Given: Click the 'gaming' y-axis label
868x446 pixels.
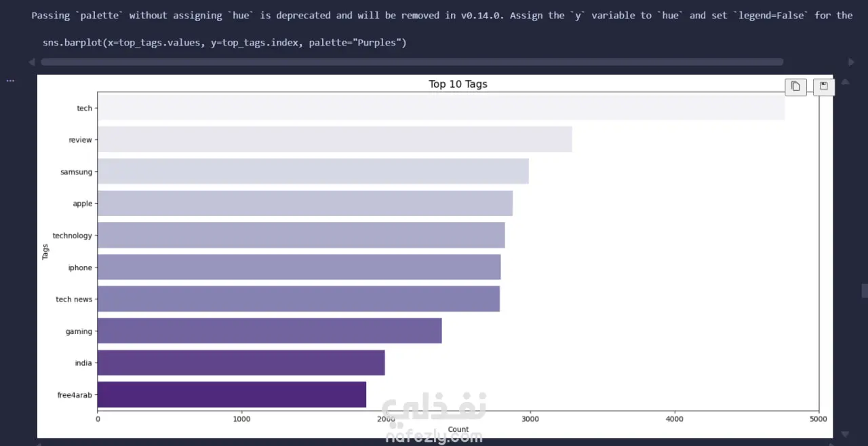Looking at the screenshot, I should point(79,331).
